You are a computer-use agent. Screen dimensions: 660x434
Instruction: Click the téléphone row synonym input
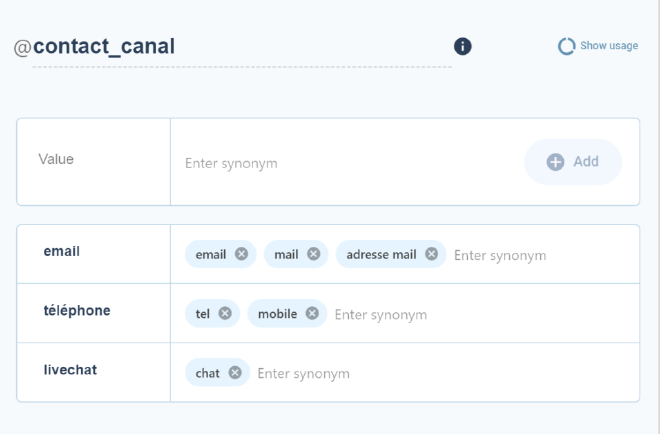[484, 314]
